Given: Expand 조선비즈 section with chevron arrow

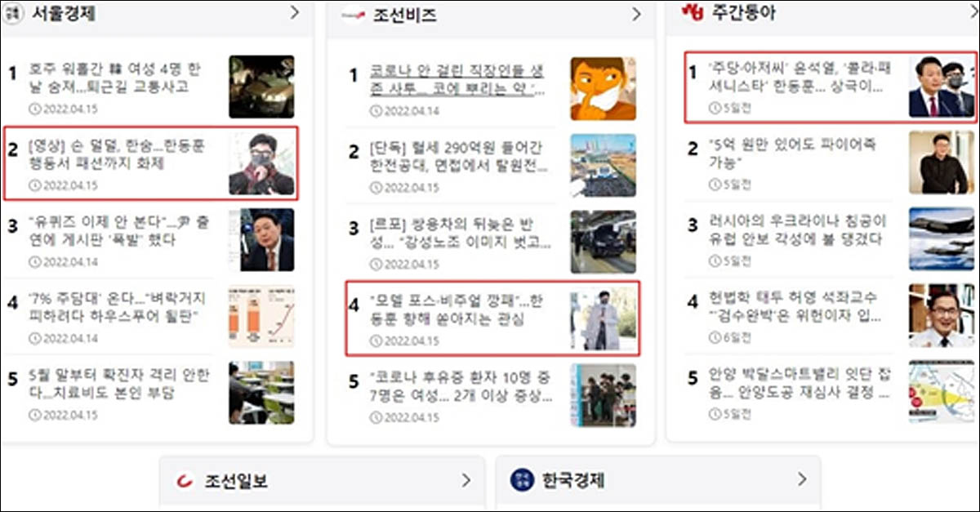Looking at the screenshot, I should pyautogui.click(x=636, y=14).
